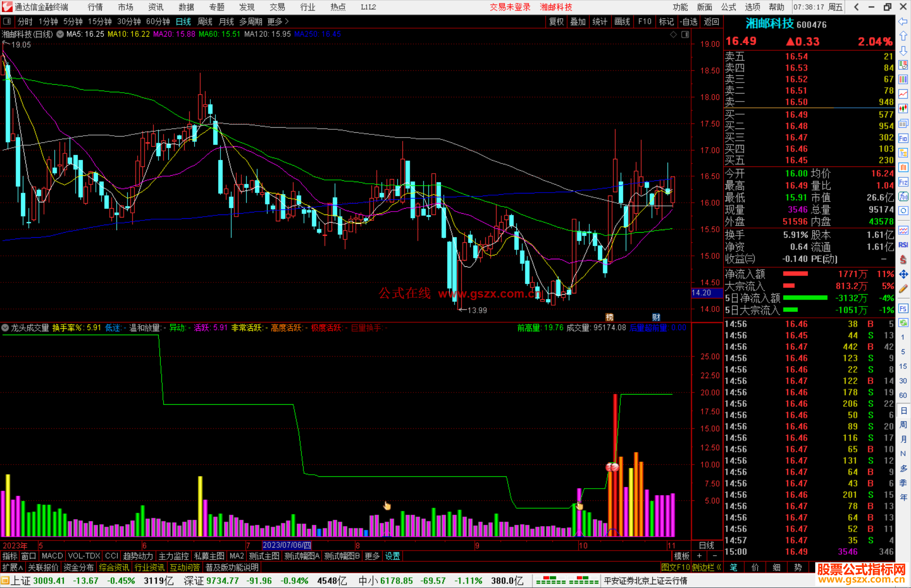Open the RSI indicator icon in sidebar

click(903, 245)
